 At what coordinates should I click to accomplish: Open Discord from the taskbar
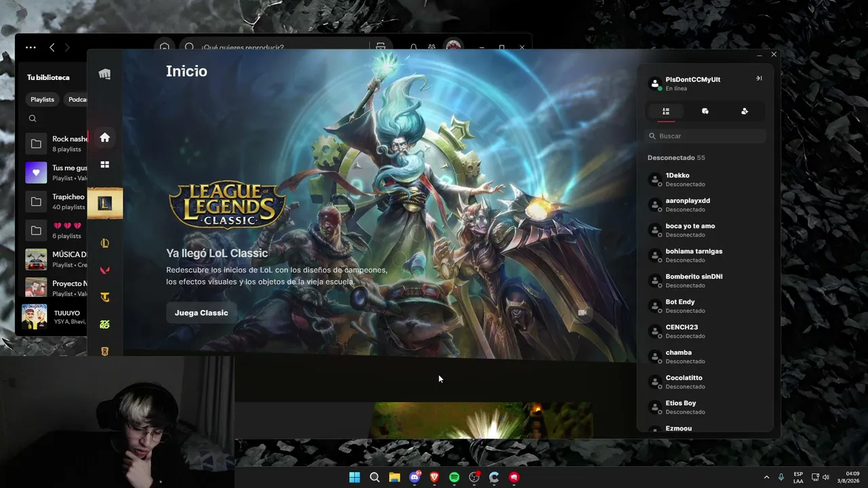(414, 477)
